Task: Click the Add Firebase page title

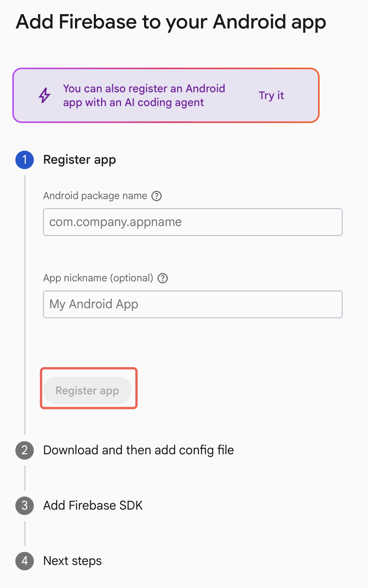Action: (x=171, y=22)
